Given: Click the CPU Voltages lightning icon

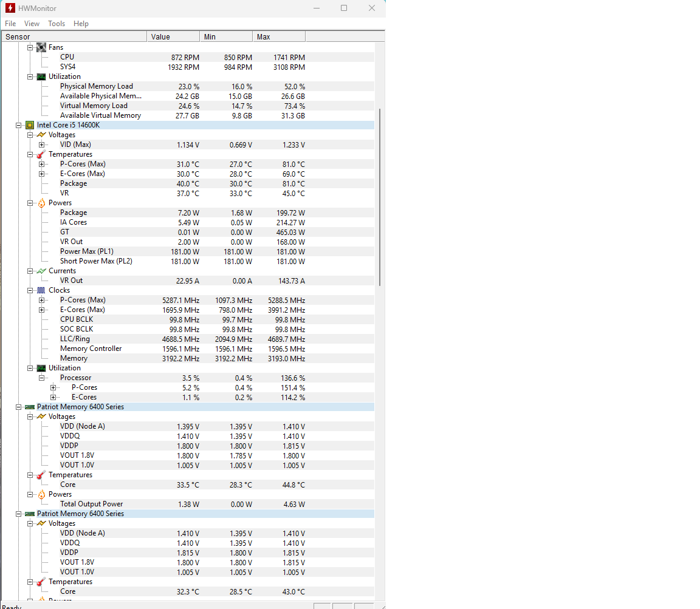Looking at the screenshot, I should (x=41, y=135).
